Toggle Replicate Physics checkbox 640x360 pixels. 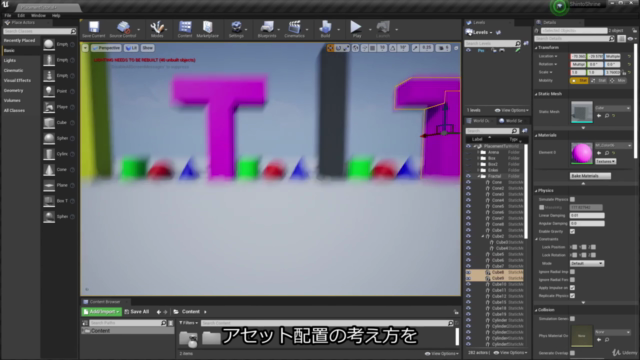click(x=572, y=296)
